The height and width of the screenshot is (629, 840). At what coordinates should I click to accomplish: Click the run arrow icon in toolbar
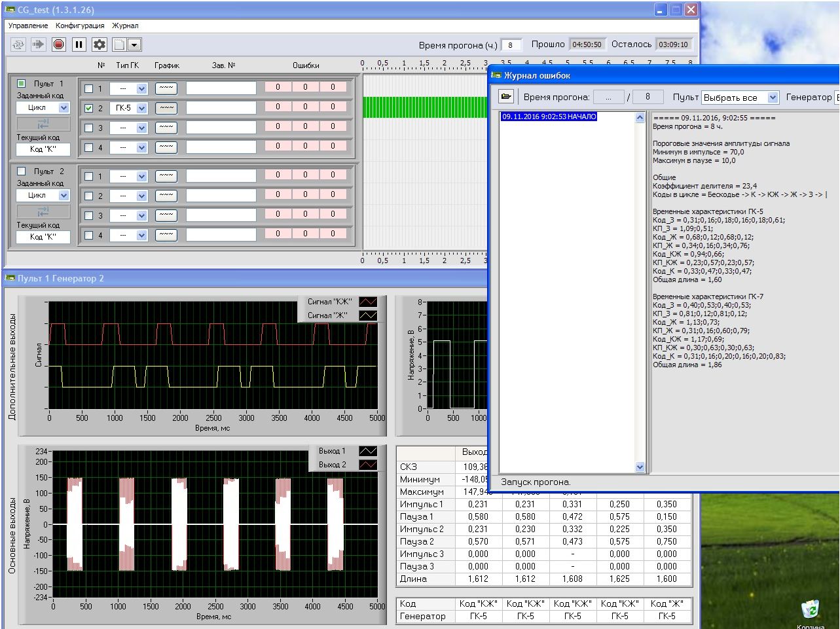click(x=39, y=45)
